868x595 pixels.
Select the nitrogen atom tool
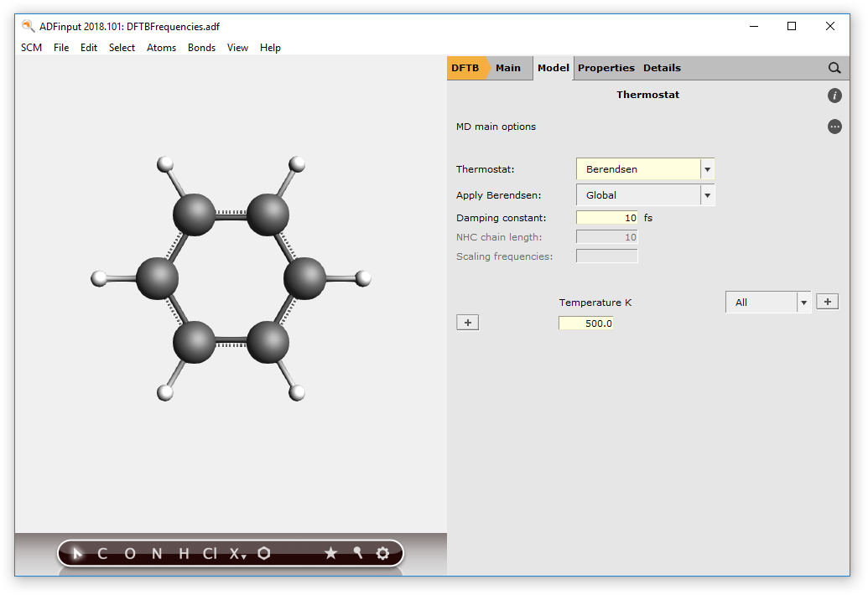157,554
